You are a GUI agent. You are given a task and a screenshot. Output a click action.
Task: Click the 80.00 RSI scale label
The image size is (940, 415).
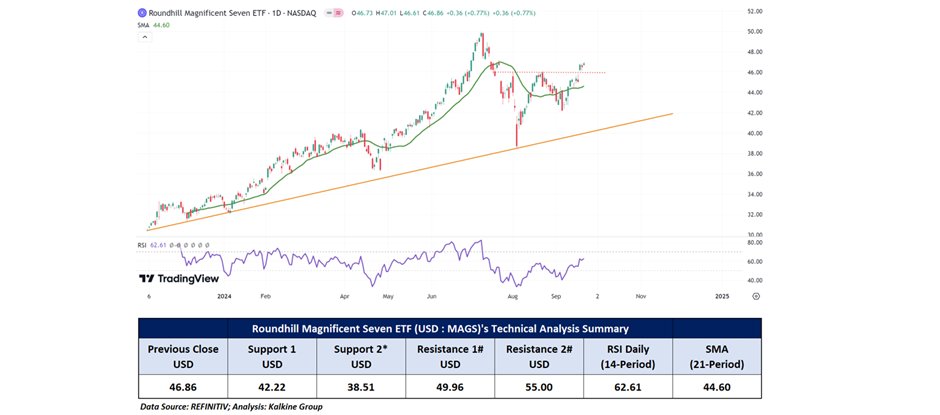(x=755, y=243)
